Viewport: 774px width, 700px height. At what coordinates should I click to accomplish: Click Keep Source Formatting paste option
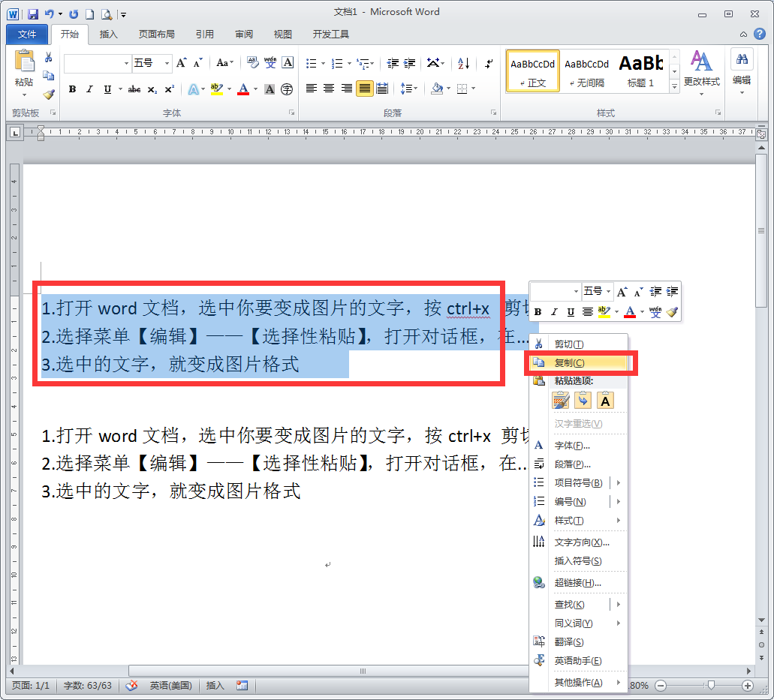click(x=561, y=401)
